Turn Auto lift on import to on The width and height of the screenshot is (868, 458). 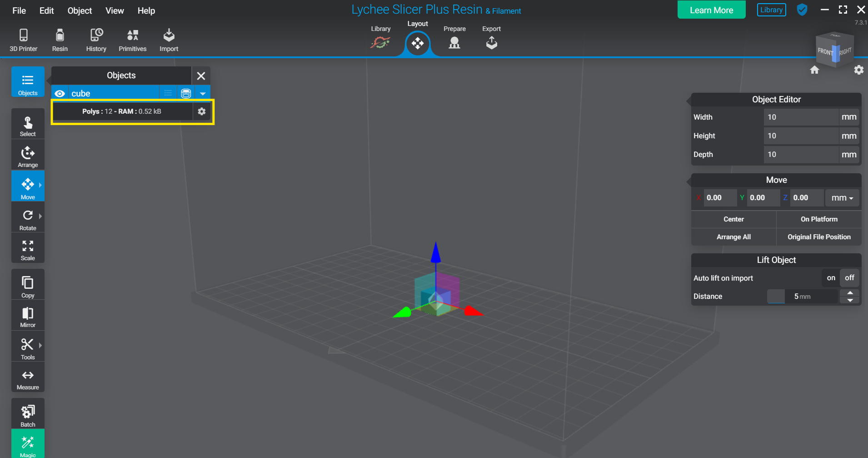pyautogui.click(x=831, y=278)
